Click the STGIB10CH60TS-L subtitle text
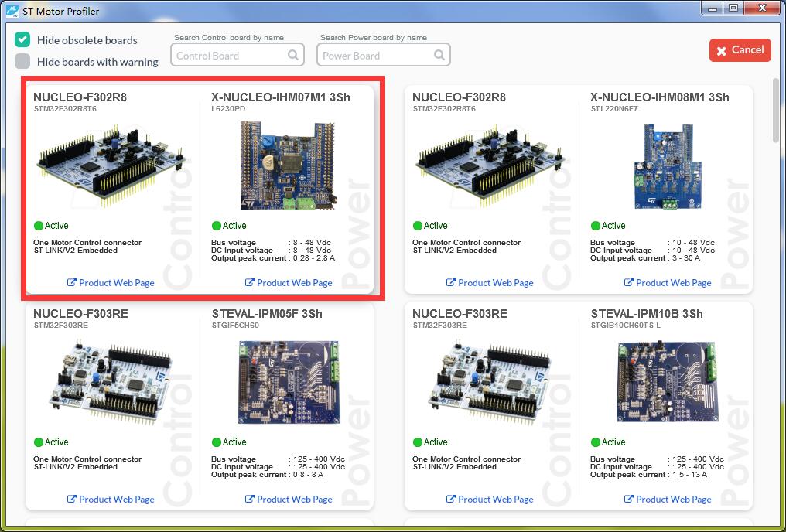Viewport: 786px width, 532px height. tap(626, 325)
